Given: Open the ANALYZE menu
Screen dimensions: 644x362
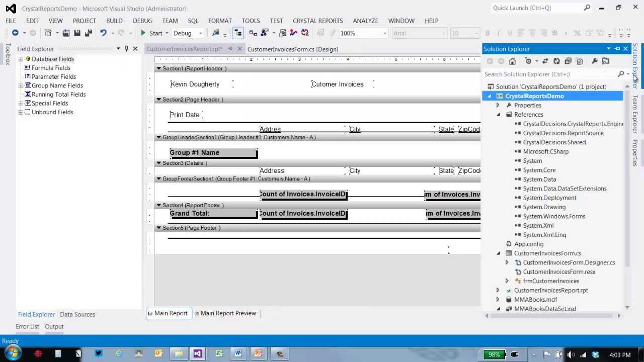Looking at the screenshot, I should pos(365,21).
